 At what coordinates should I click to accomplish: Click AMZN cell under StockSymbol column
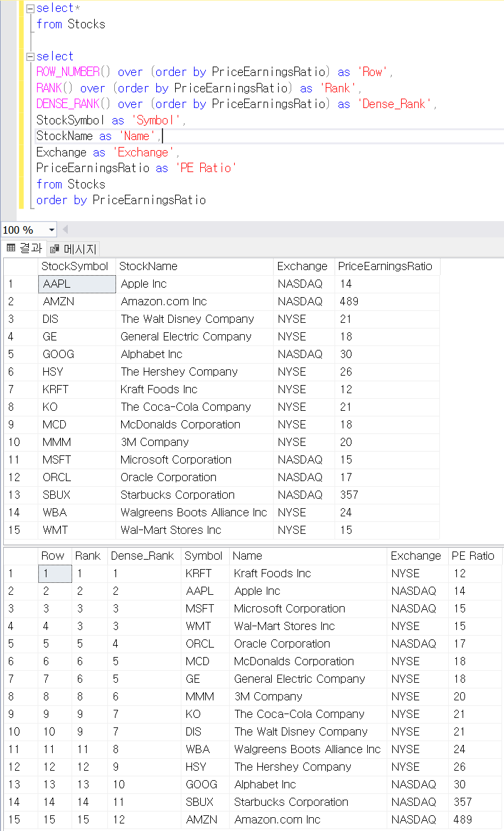click(x=77, y=301)
